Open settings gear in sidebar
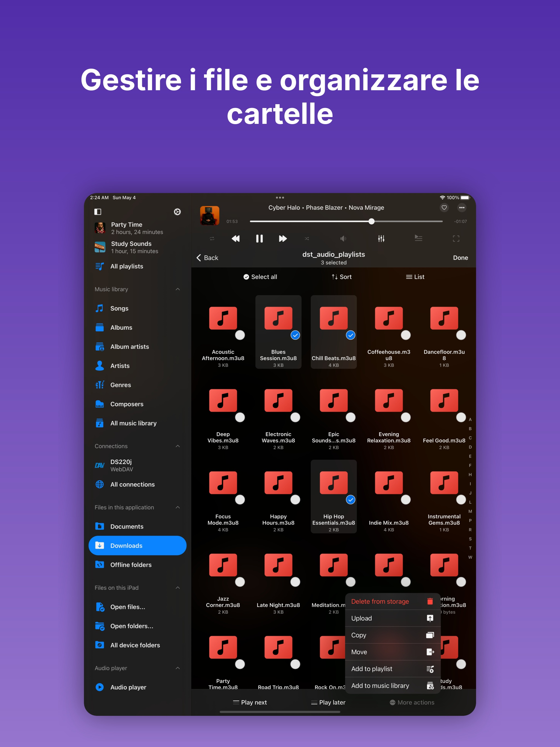The width and height of the screenshot is (560, 747). point(177,212)
